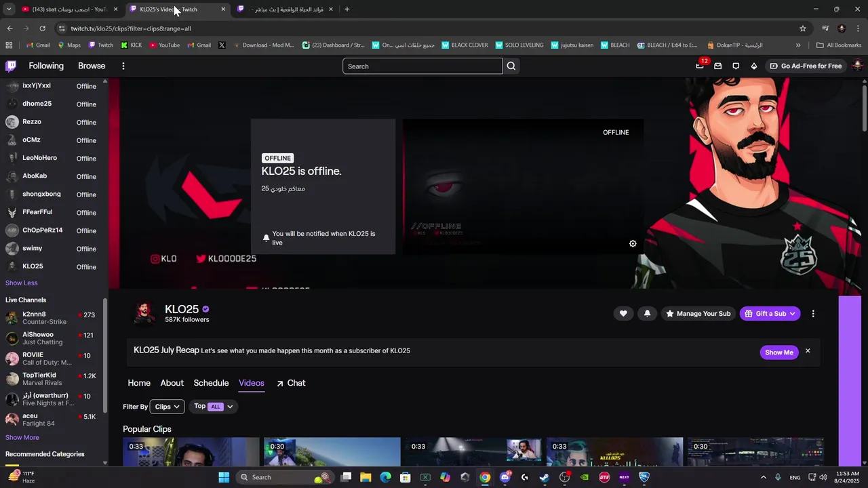Open Discord from the taskbar
Image resolution: width=868 pixels, height=488 pixels.
point(505,477)
